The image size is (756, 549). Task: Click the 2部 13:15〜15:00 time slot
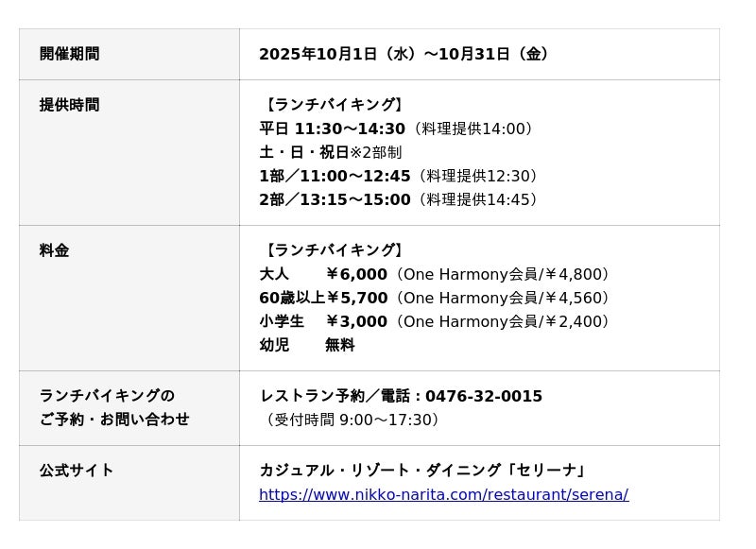(335, 199)
